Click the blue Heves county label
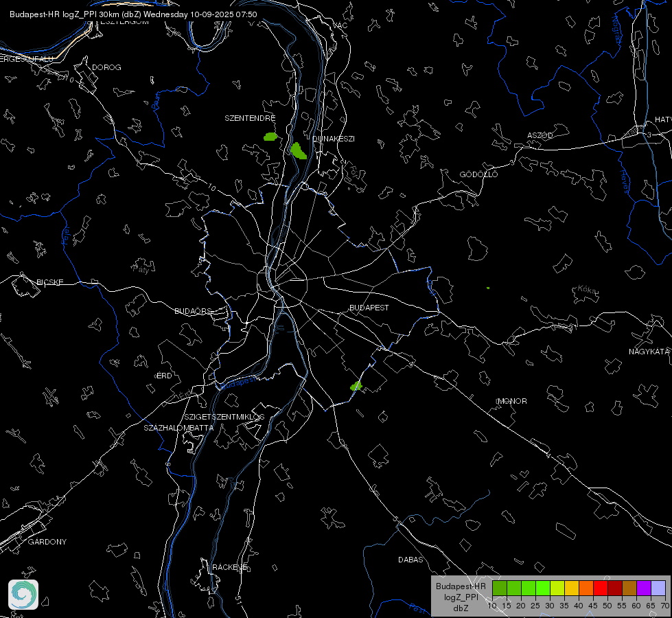The height and width of the screenshot is (618, 672). pyautogui.click(x=625, y=181)
